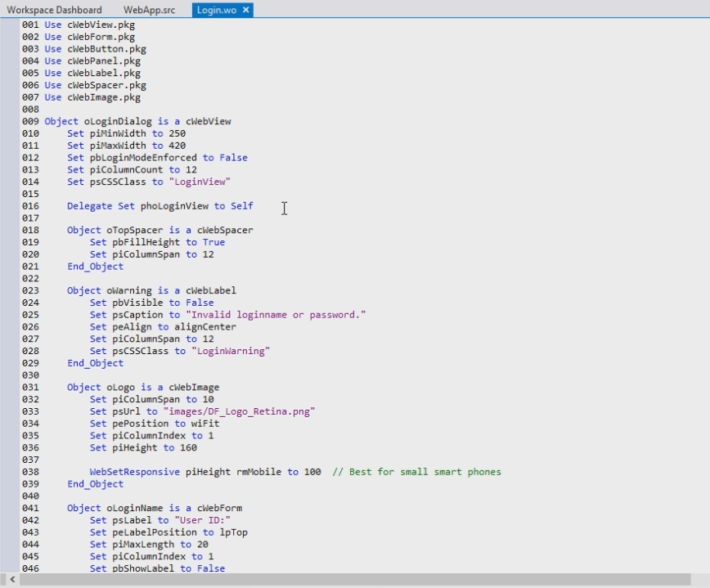Place cursor on oLoginDialog object name
The width and height of the screenshot is (710, 588).
[119, 122]
